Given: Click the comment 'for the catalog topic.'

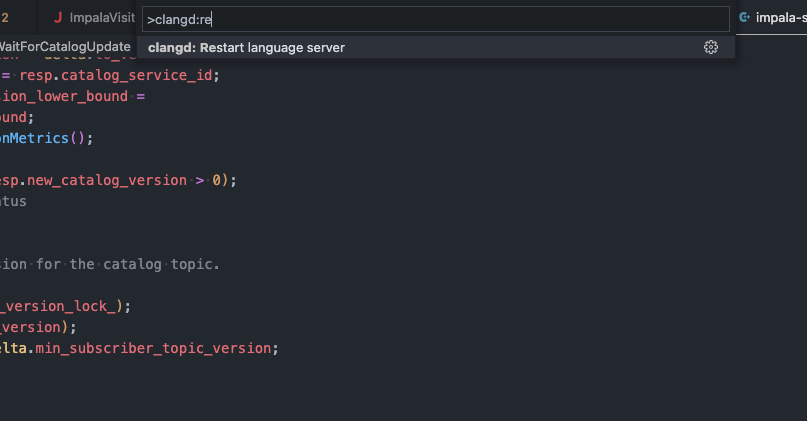Looking at the screenshot, I should pos(128,265).
